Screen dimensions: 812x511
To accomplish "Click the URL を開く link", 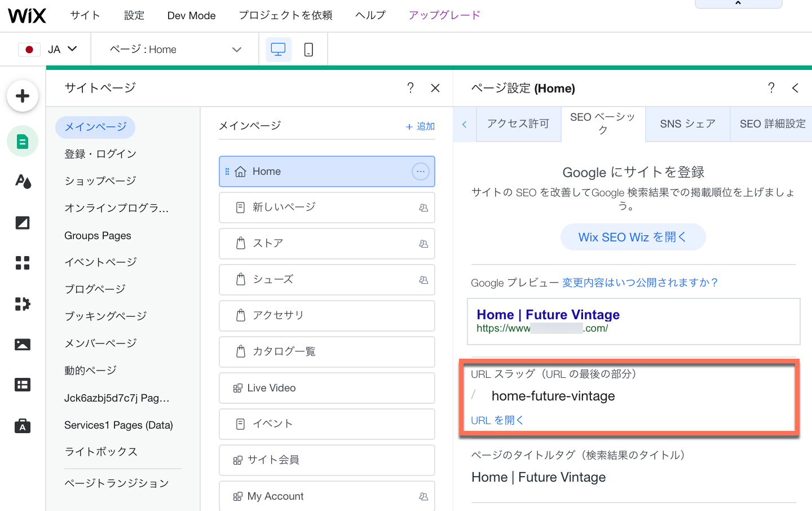I will 497,420.
